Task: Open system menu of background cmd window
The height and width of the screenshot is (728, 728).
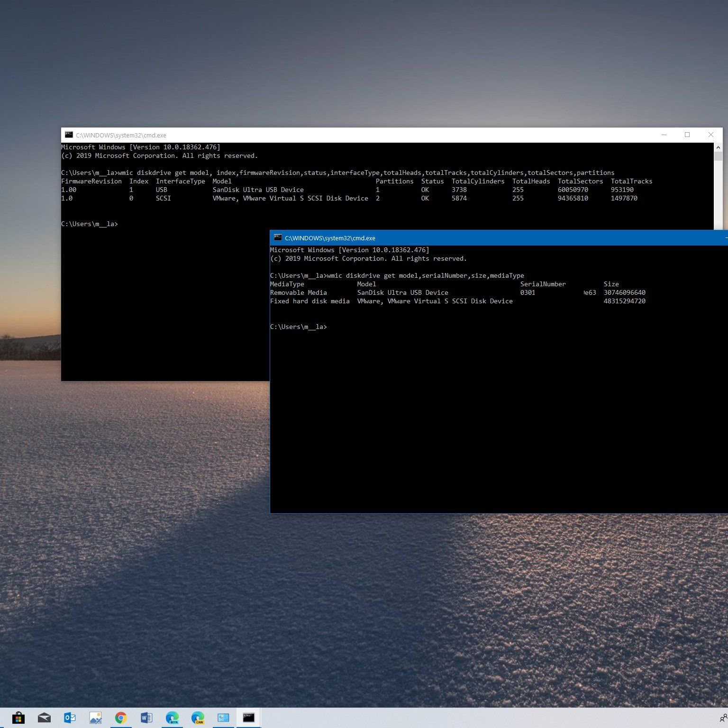Action: tap(69, 135)
